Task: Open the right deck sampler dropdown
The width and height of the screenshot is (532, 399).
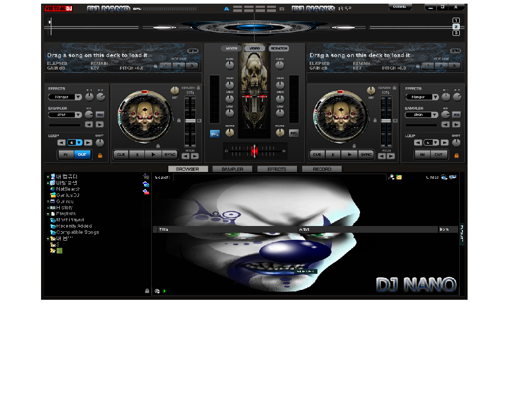Action: 435,115
